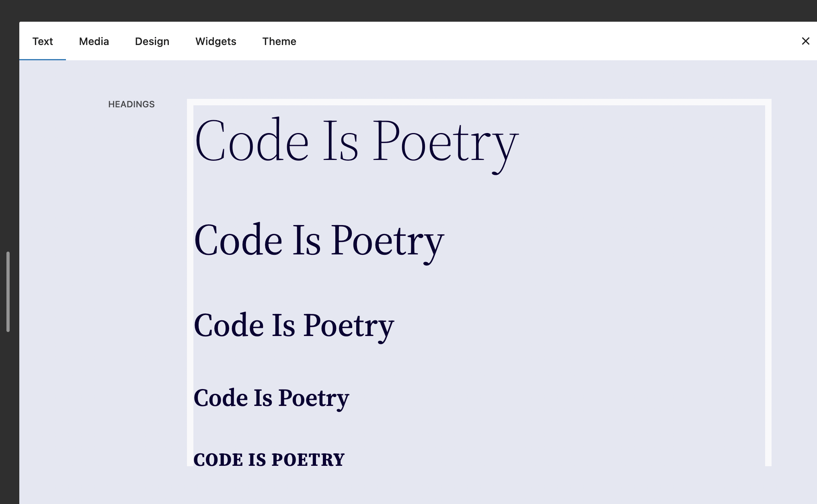Select the second Code Is Poetry heading

coord(319,243)
